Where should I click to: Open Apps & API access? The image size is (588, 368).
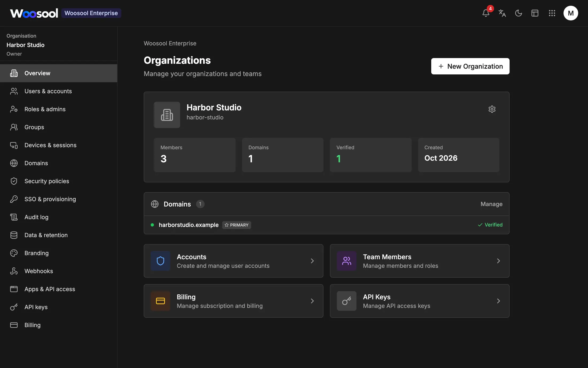[59, 289]
